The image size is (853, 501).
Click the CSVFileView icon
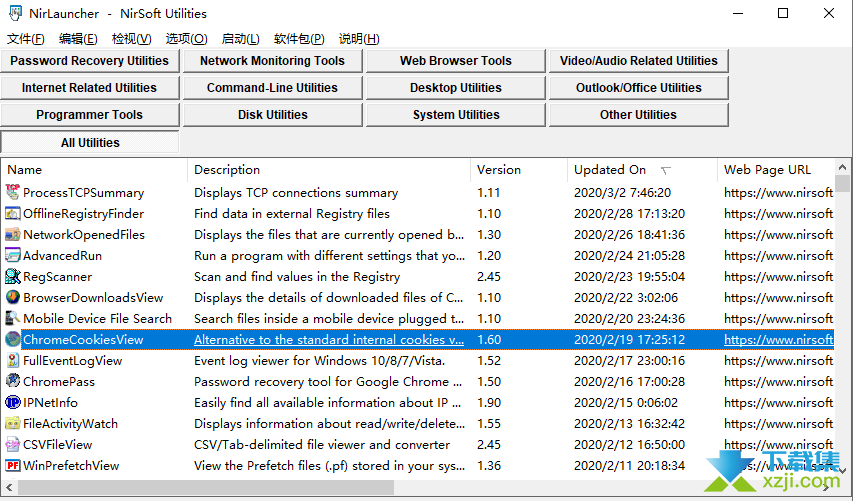[13, 444]
